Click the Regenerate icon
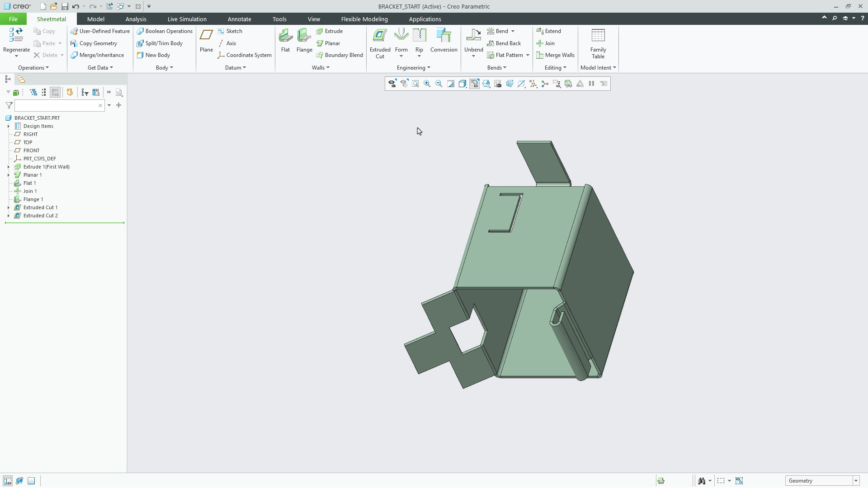This screenshot has height=488, width=868. pyautogui.click(x=16, y=35)
